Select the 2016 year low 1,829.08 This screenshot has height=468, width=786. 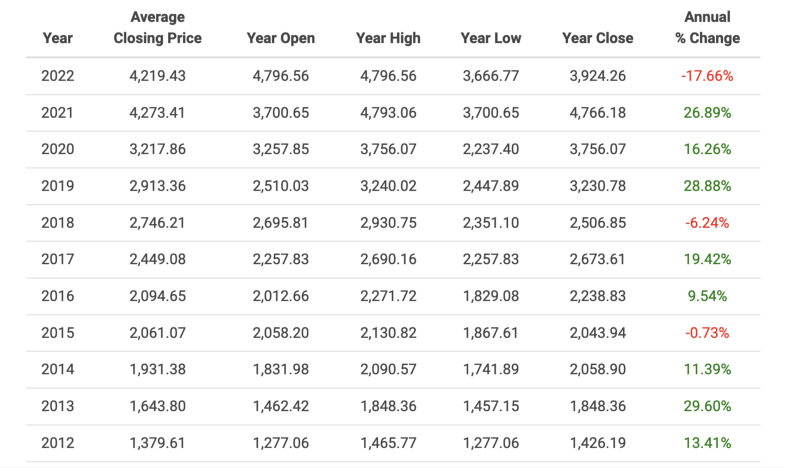coord(489,296)
